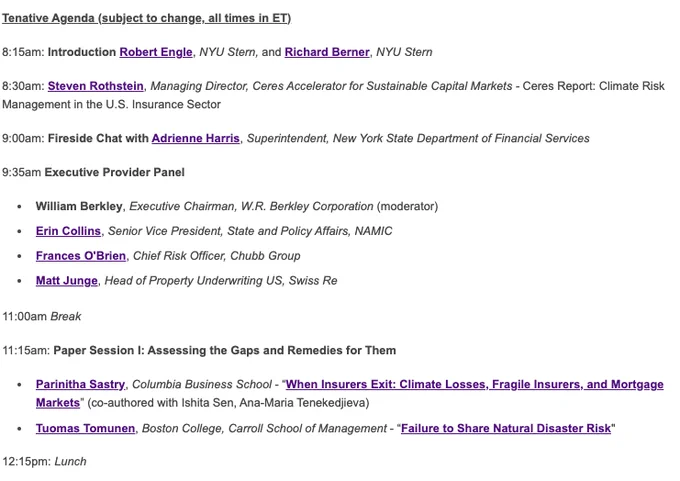Follow the Parinitha Sastry link

coord(80,384)
